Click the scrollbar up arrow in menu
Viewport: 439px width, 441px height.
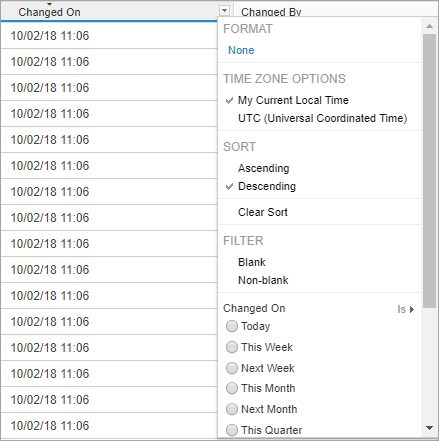pos(430,26)
